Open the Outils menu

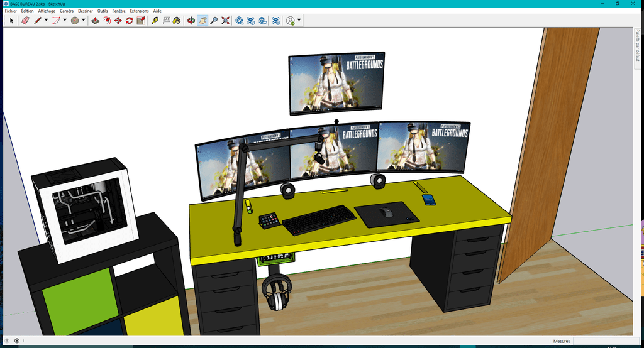103,11
